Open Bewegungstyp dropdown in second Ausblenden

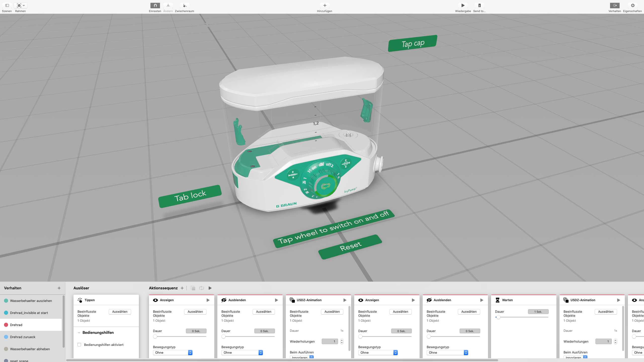[x=447, y=353]
